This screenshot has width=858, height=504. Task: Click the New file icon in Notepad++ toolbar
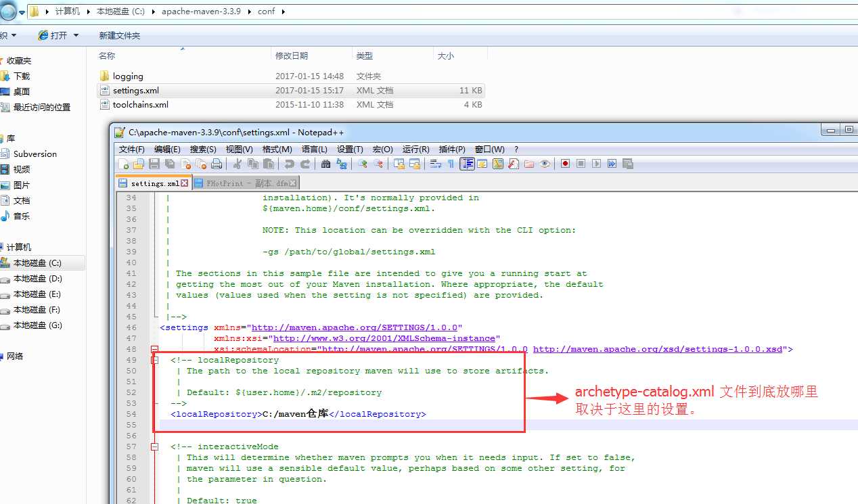point(124,164)
